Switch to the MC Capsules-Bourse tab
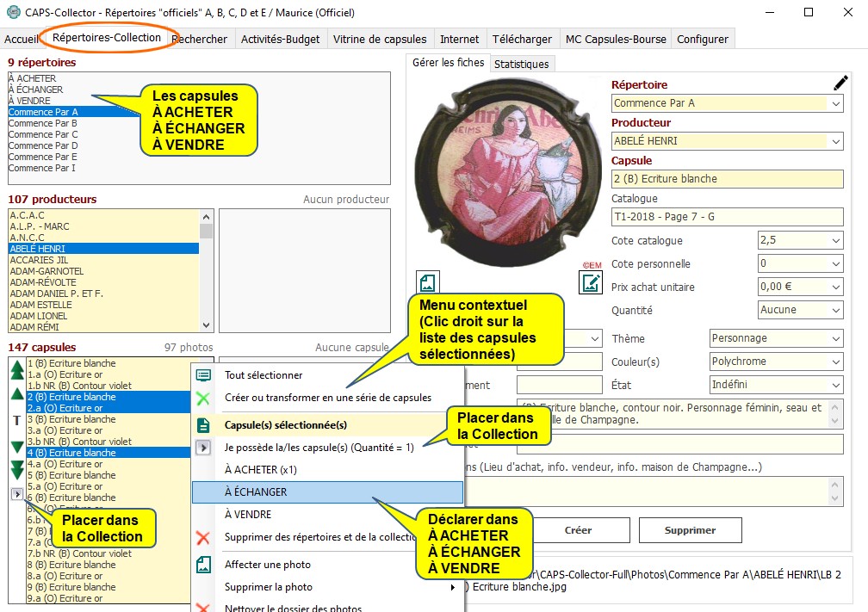The width and height of the screenshot is (868, 612). pyautogui.click(x=616, y=40)
